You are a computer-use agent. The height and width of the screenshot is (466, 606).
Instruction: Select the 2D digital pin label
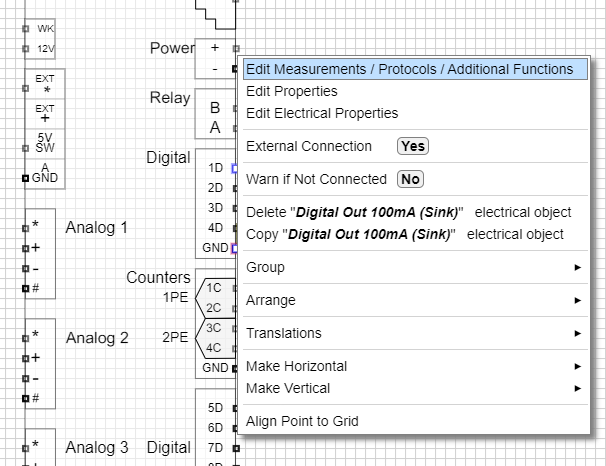click(x=215, y=188)
